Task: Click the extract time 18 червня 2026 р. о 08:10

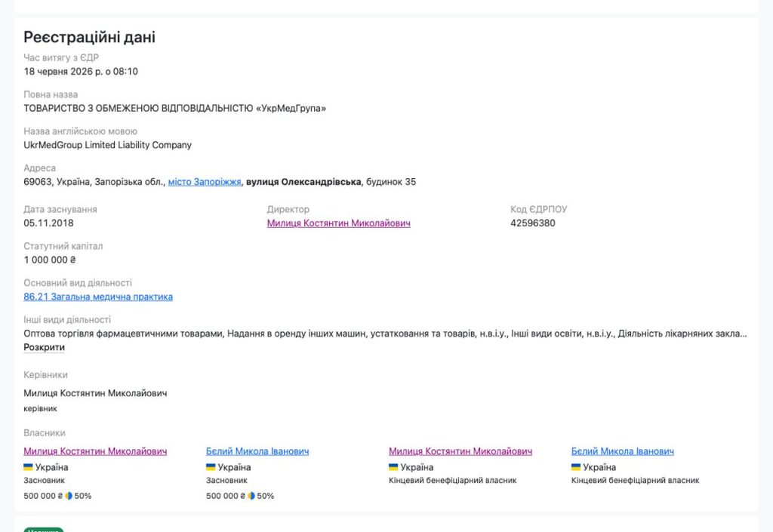Action: (81, 72)
